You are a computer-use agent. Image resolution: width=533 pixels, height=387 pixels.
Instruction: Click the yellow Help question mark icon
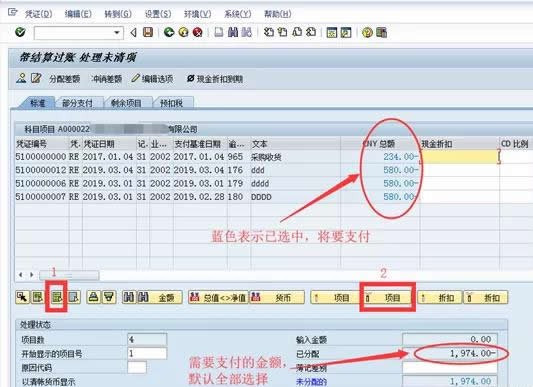pos(367,33)
